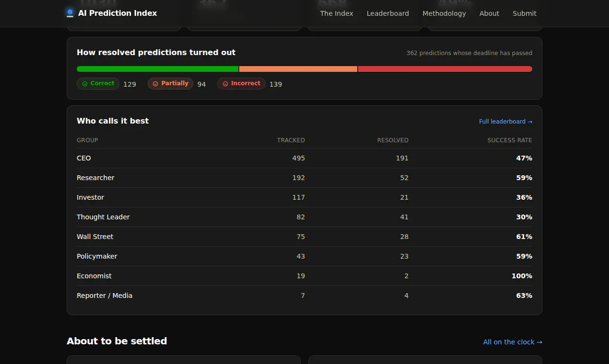Select the Reporter / Media group row label
609x364 pixels.
105,296
